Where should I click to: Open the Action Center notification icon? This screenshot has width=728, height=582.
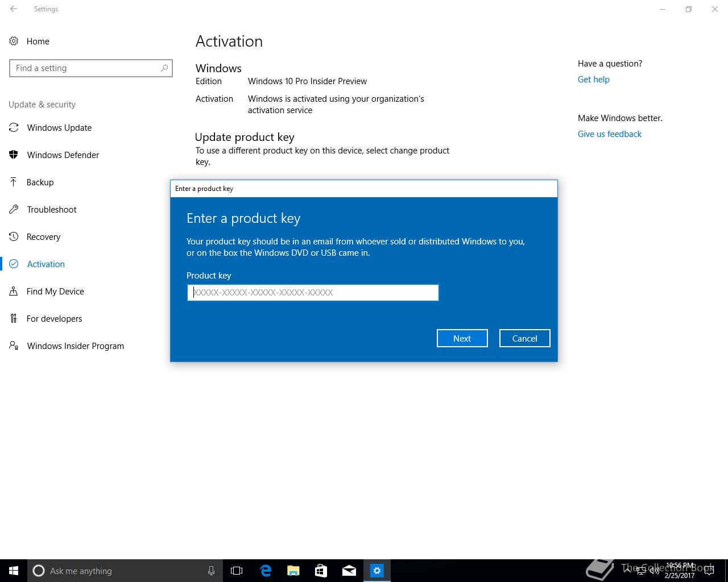(x=709, y=571)
